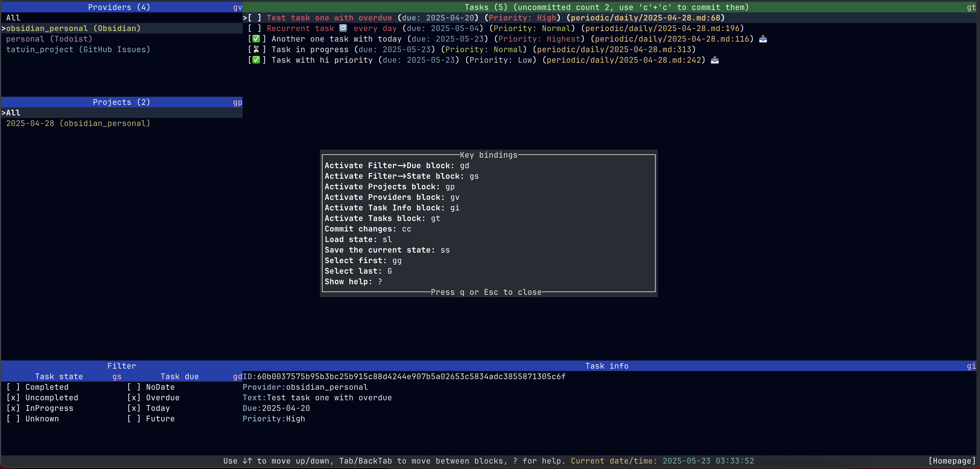This screenshot has height=469, width=980.
Task: Click empty checkbox of Test task one overdue
Action: [x=255, y=18]
